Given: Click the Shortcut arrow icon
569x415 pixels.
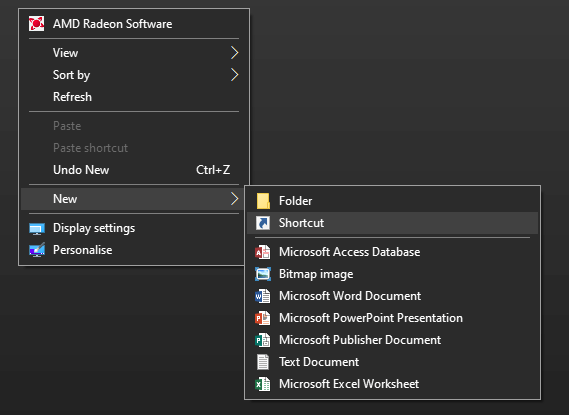Looking at the screenshot, I should [263, 223].
